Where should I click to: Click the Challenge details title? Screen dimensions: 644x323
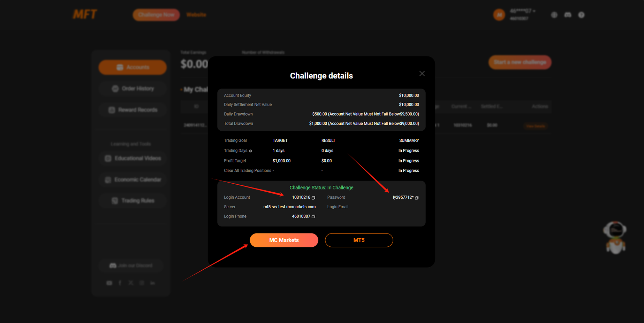(321, 76)
